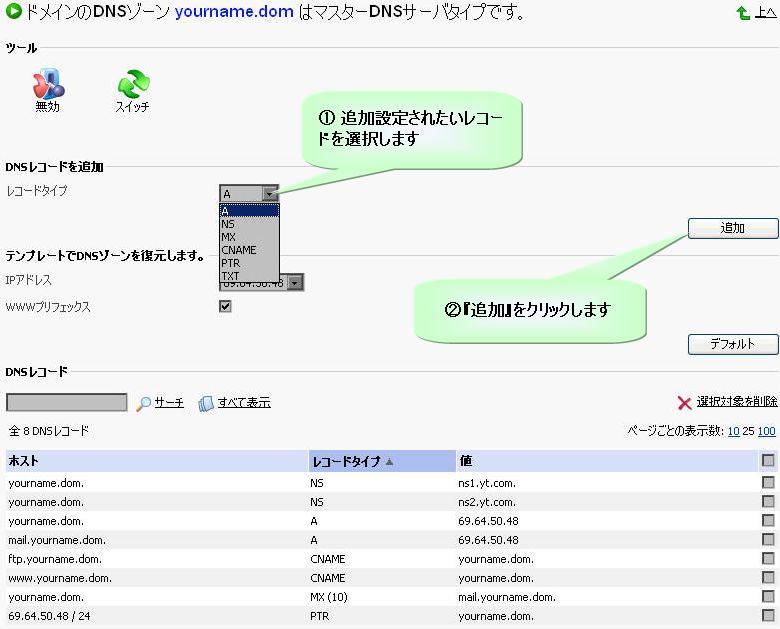Check the select-all checkbox in table header
Viewport: 780px width, 629px height.
click(768, 461)
